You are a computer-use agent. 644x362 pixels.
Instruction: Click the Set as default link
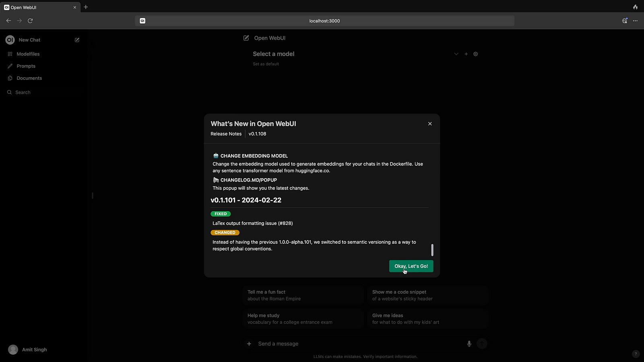(266, 64)
